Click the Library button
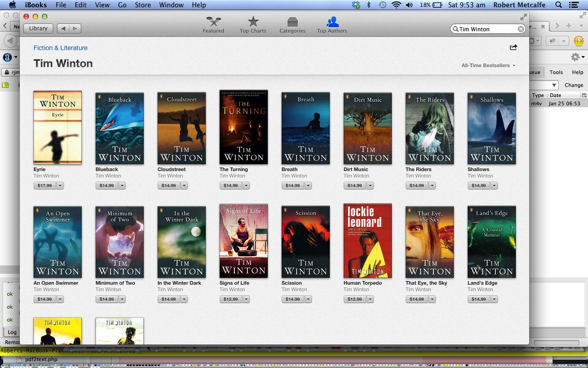 coord(38,29)
